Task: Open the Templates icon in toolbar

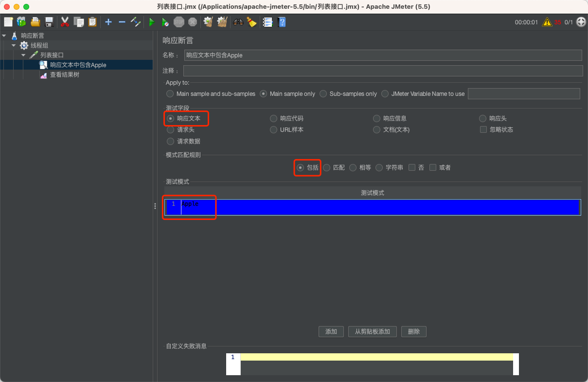Action: click(x=21, y=22)
